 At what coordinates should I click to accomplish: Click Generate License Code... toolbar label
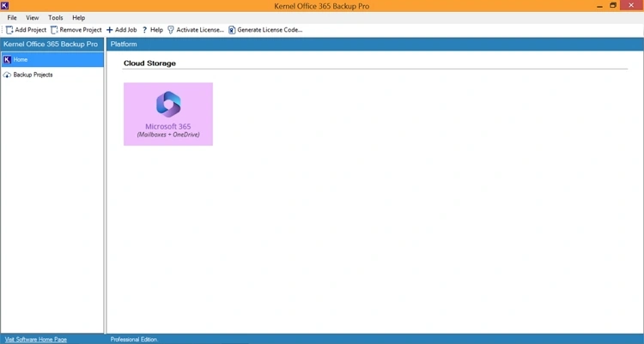[270, 30]
